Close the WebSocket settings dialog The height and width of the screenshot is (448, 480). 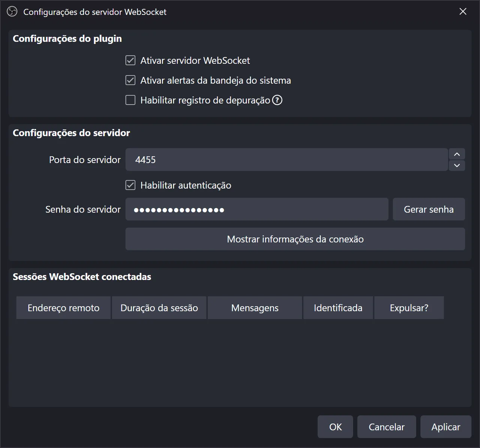(463, 12)
